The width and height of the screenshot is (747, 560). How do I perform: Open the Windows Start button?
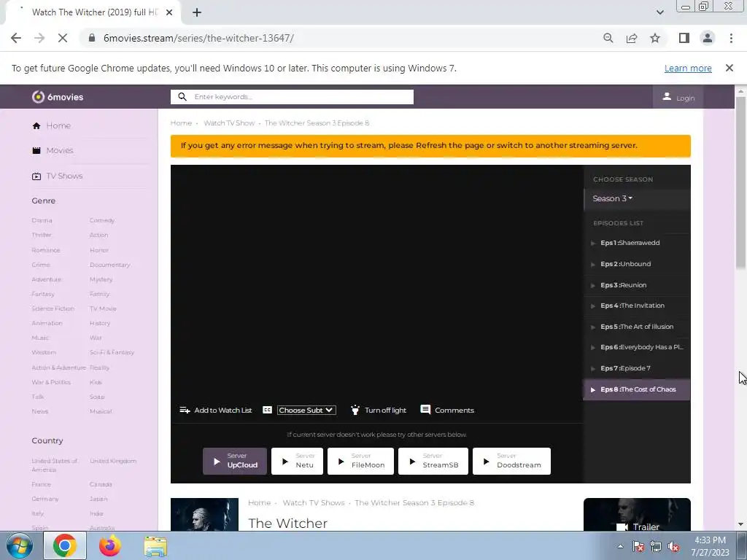pyautogui.click(x=20, y=545)
